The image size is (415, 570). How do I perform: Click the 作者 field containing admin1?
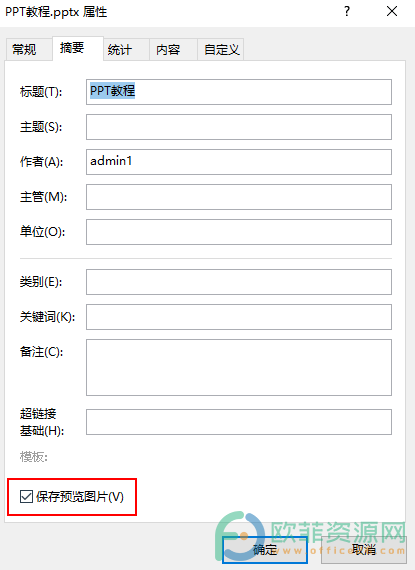coord(239,162)
